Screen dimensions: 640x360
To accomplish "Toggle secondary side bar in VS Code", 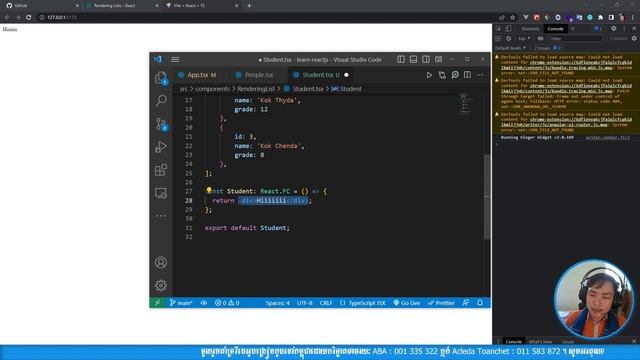I will coord(426,60).
